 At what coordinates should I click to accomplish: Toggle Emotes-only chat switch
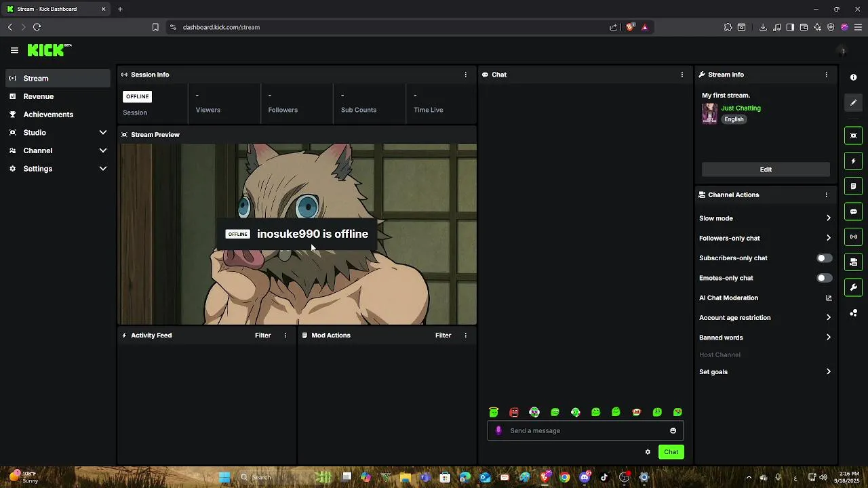(x=824, y=278)
